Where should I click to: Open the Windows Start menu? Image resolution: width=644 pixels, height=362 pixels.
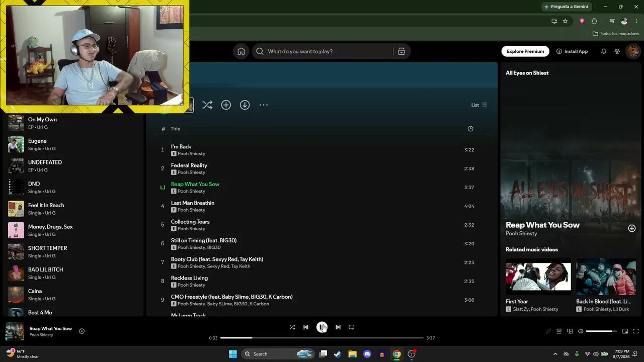(233, 354)
